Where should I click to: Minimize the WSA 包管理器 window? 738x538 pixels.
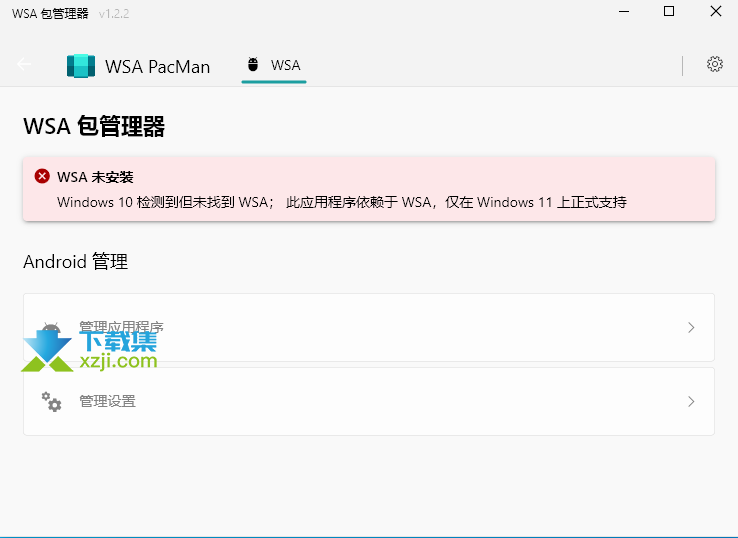click(624, 12)
